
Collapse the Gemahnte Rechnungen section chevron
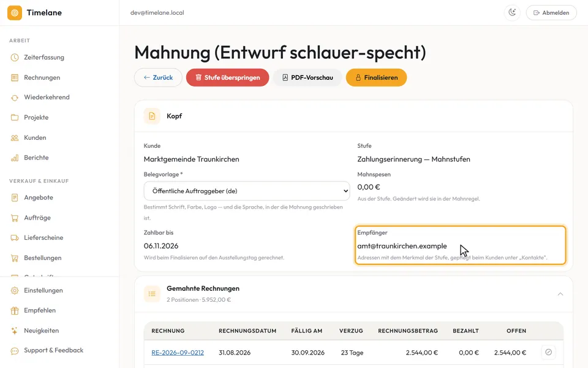(x=560, y=294)
